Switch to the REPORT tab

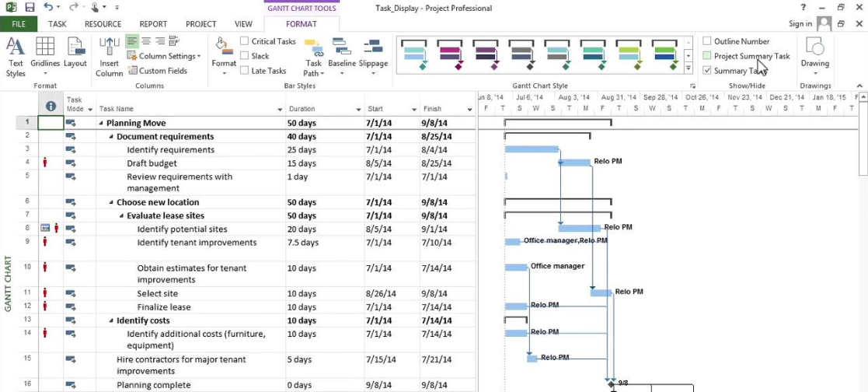pos(153,24)
